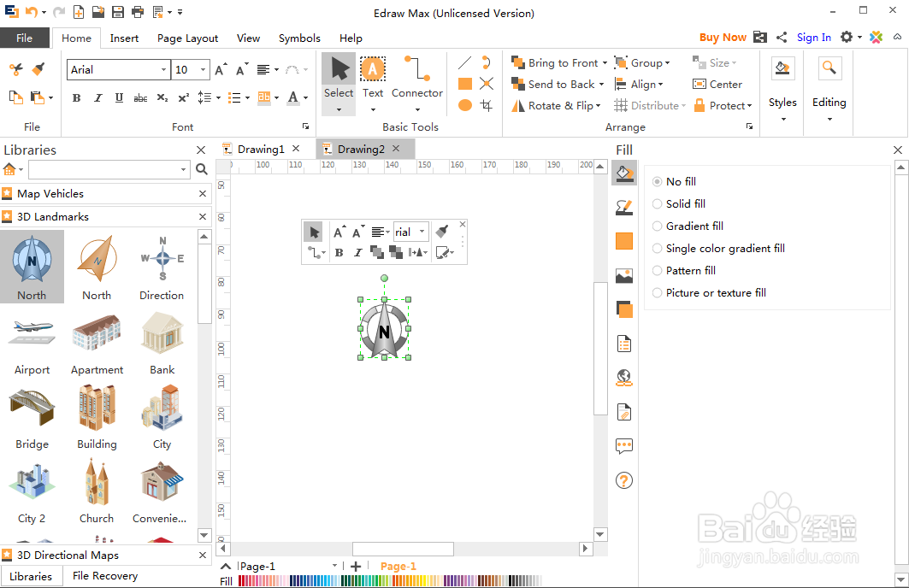Apply bold formatting in the ribbon
The height and width of the screenshot is (588, 909).
(x=76, y=98)
